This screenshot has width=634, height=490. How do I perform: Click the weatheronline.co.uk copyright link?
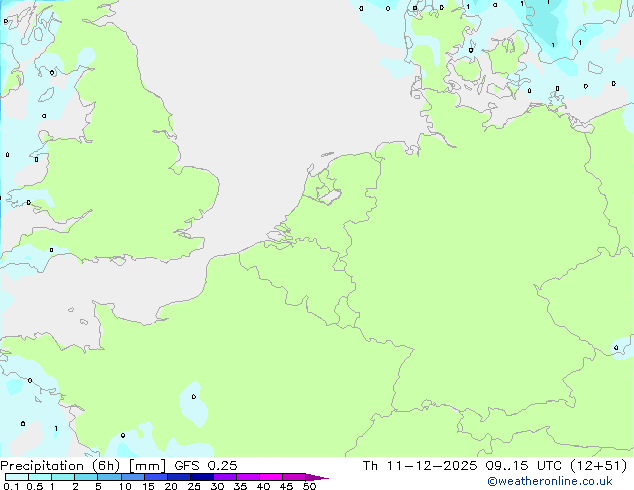pos(550,481)
